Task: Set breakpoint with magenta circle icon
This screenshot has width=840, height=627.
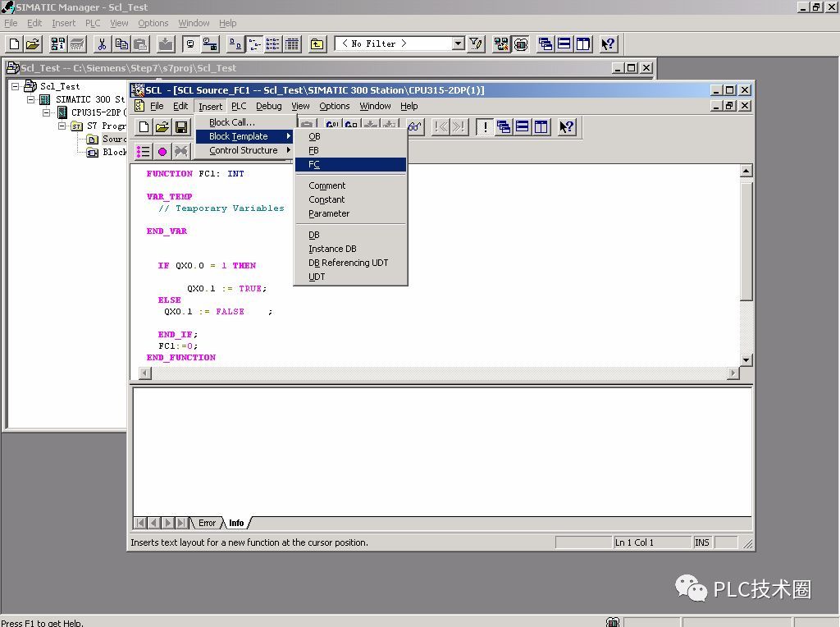Action: (x=162, y=152)
